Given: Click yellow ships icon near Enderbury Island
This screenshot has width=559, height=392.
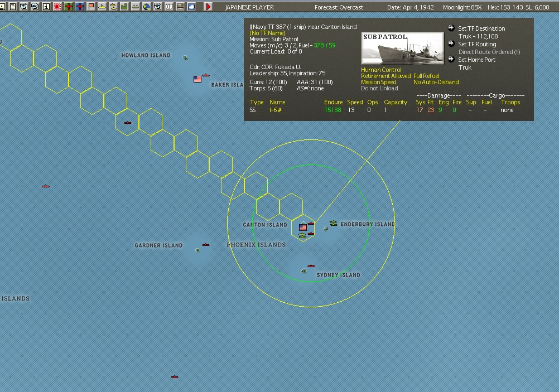Looking at the screenshot, I should tap(333, 224).
